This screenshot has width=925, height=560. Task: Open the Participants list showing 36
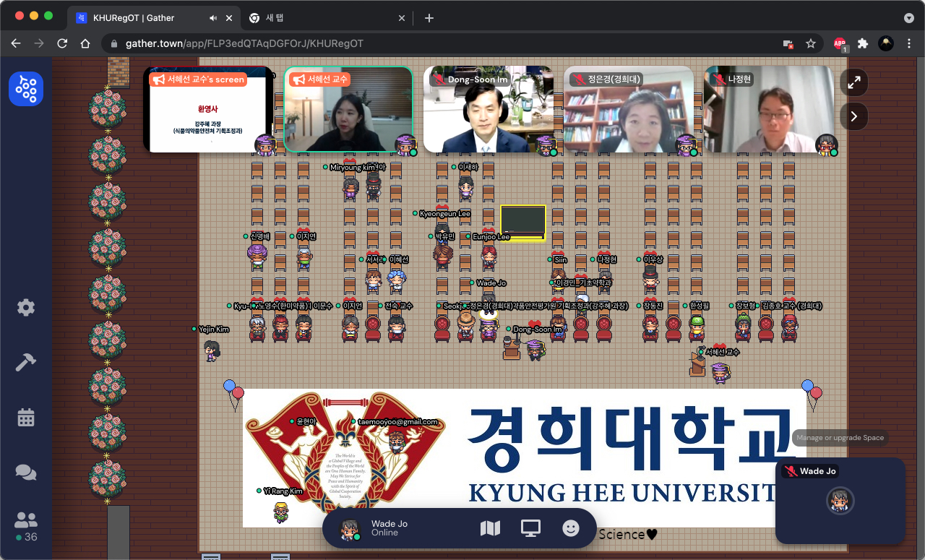pos(26,526)
